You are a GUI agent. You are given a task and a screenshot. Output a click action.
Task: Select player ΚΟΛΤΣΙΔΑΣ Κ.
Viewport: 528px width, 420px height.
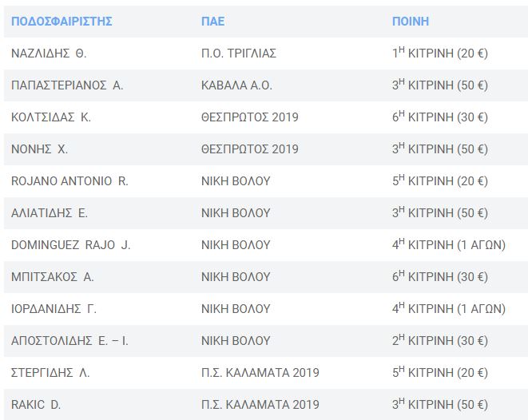tap(51, 117)
